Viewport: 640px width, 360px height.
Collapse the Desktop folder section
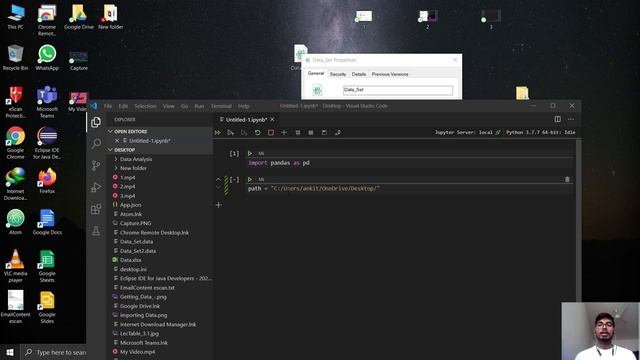(110, 150)
